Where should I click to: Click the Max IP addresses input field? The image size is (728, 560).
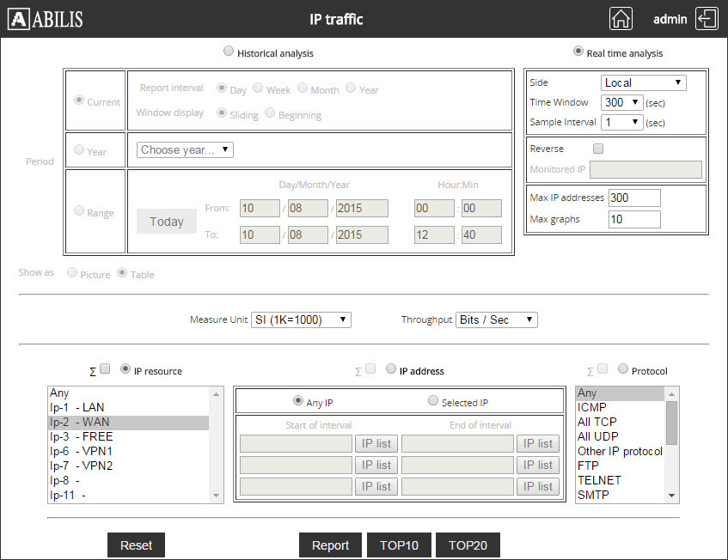(x=634, y=198)
